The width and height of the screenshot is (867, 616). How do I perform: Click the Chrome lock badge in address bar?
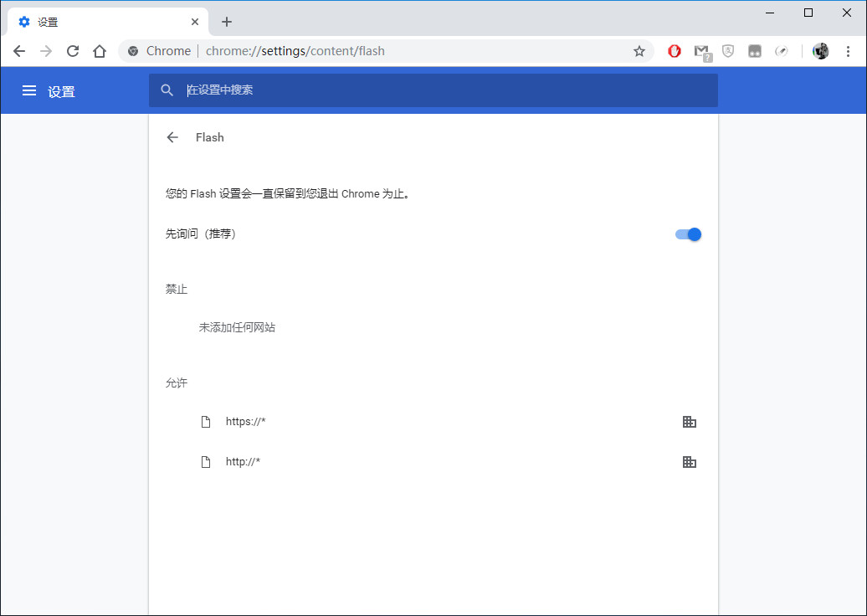click(x=133, y=51)
